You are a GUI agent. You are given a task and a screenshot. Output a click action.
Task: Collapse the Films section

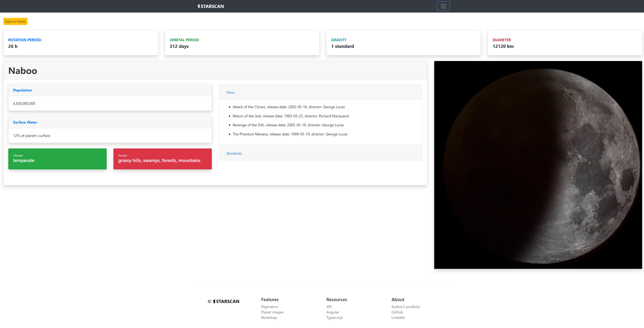click(x=230, y=92)
